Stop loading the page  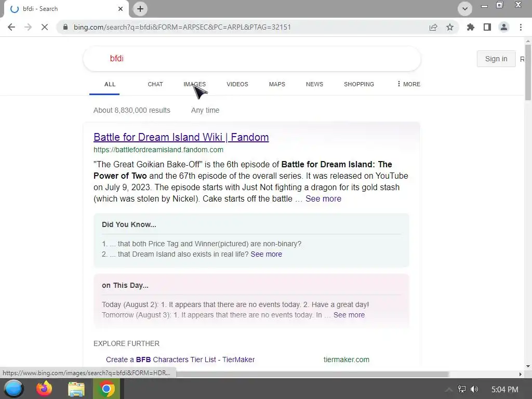coord(45,27)
